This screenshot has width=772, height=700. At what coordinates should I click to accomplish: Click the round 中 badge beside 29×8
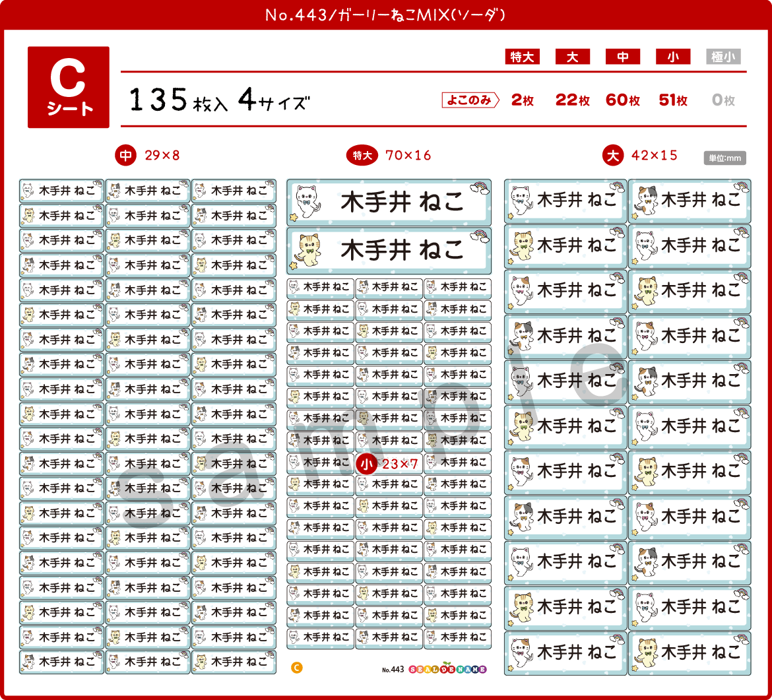[125, 156]
